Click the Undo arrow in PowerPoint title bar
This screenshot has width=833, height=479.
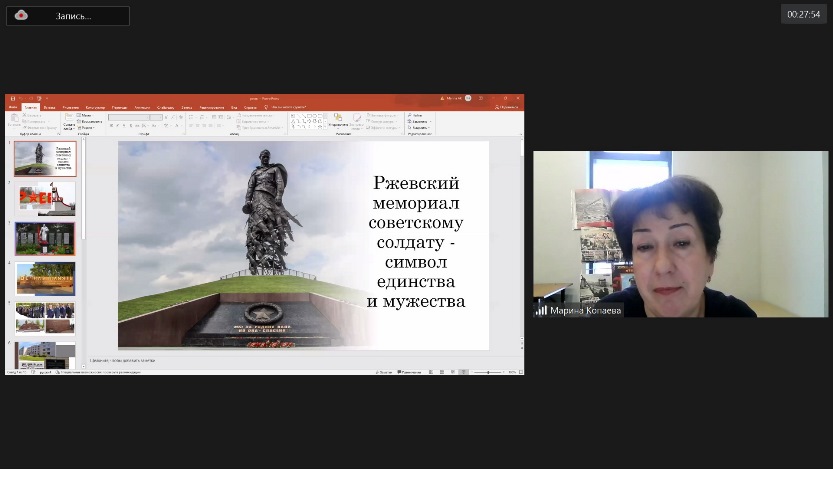(20, 99)
